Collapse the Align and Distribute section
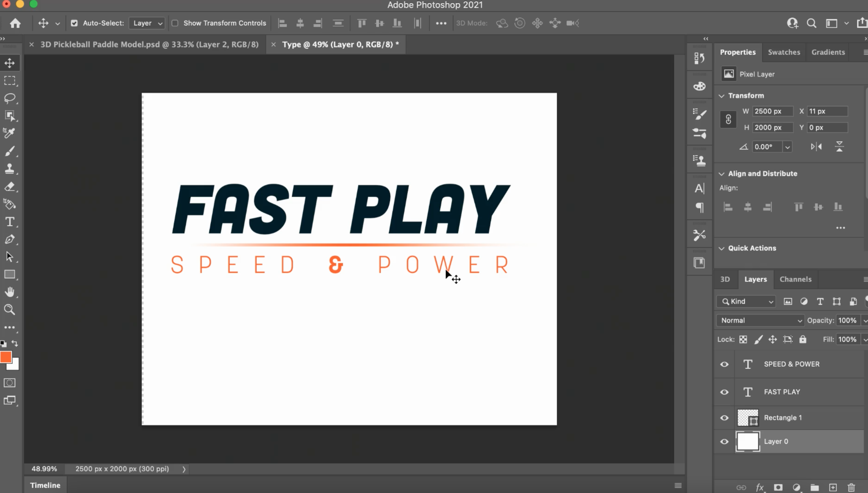Screen dimensions: 868x493 point(722,174)
